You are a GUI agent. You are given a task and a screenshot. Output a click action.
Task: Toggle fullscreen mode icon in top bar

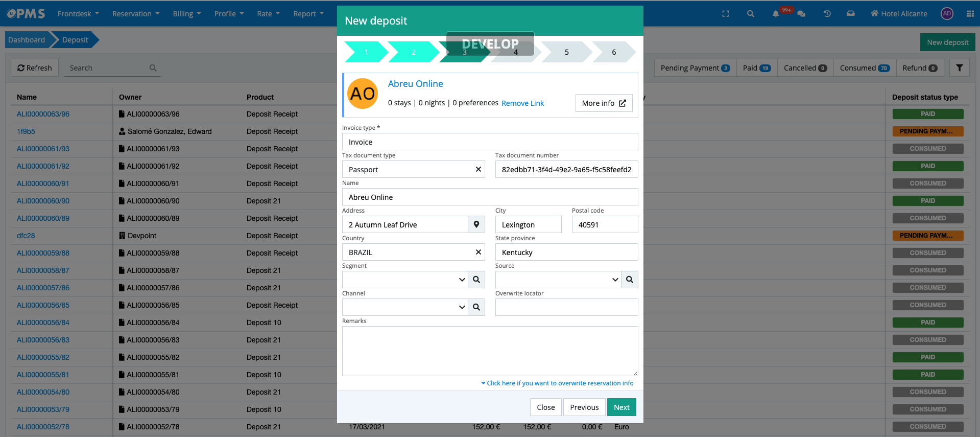(725, 14)
